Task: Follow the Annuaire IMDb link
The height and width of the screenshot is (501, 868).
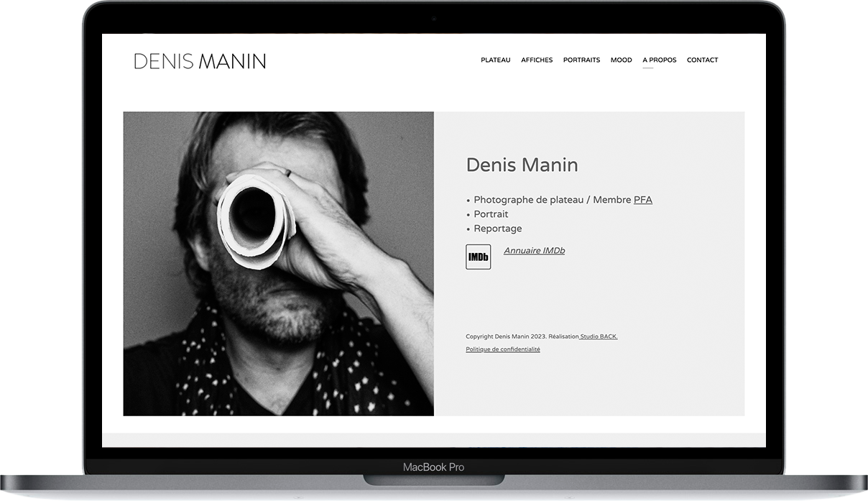Action: 534,251
